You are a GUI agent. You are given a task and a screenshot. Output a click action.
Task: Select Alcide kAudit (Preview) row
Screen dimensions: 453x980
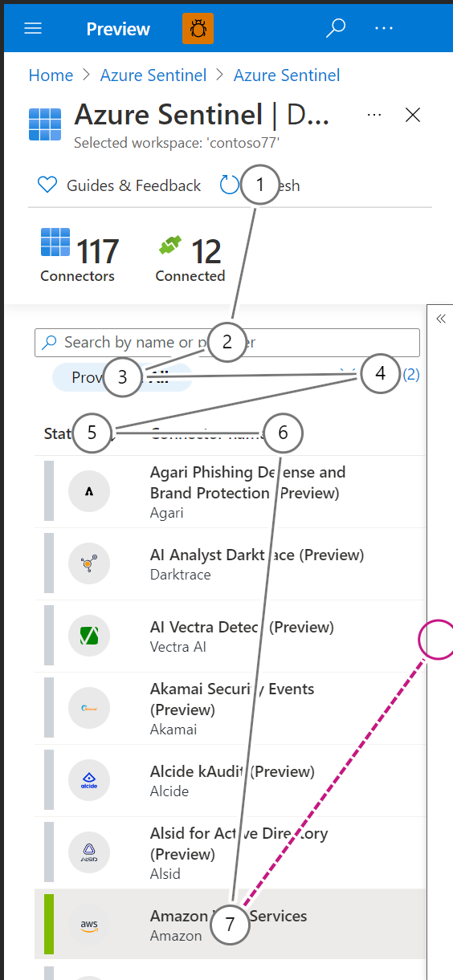[x=230, y=781]
